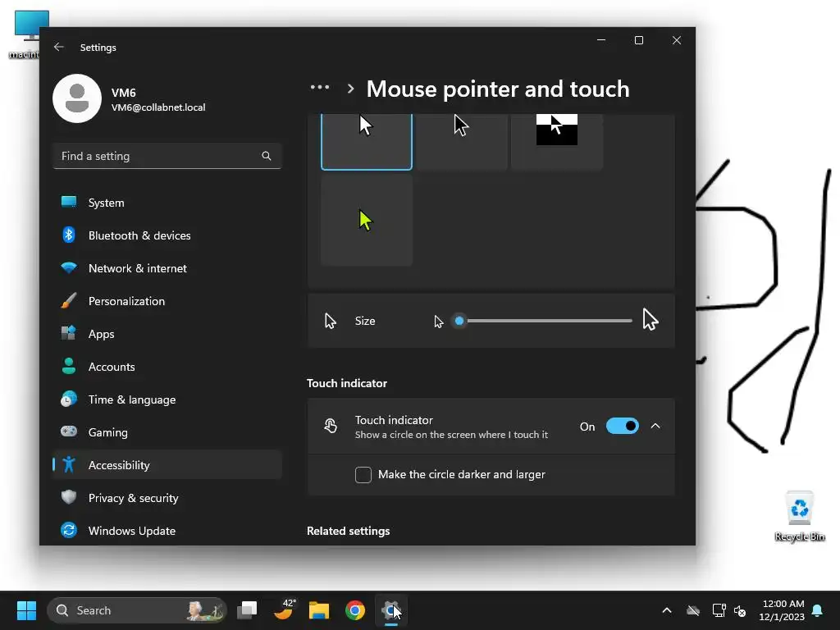
Task: Open the weather widget showing 42°
Action: pos(284,609)
